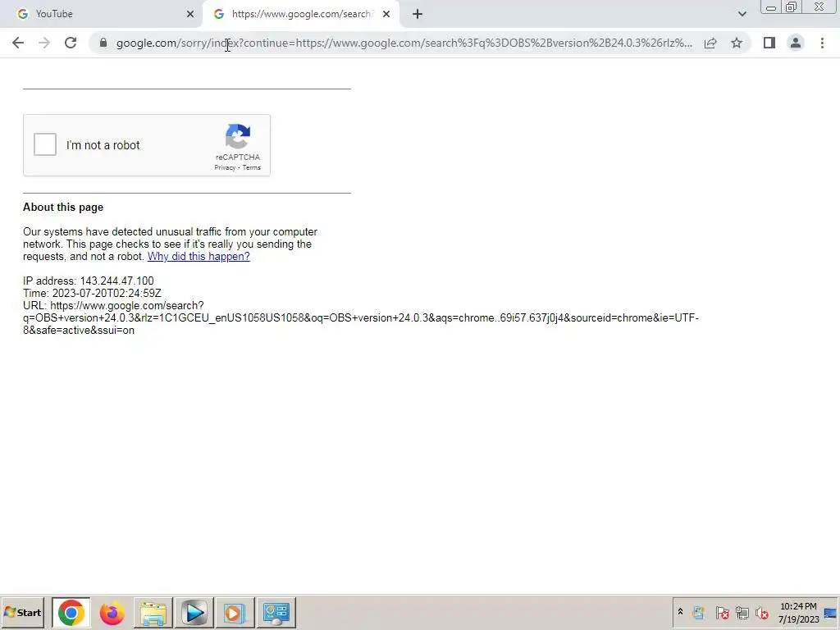Click the show desktop tray icon
The height and width of the screenshot is (630, 840).
tap(831, 613)
